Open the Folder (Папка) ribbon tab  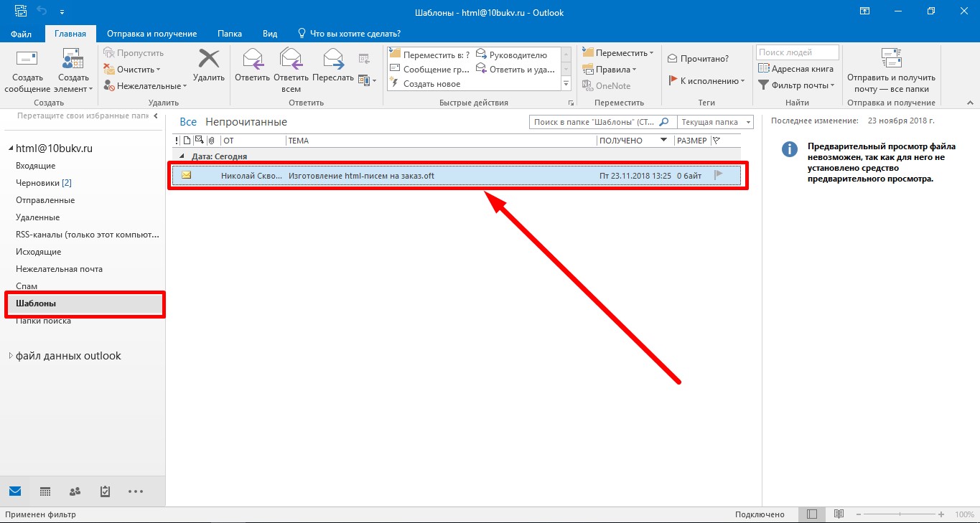point(230,34)
